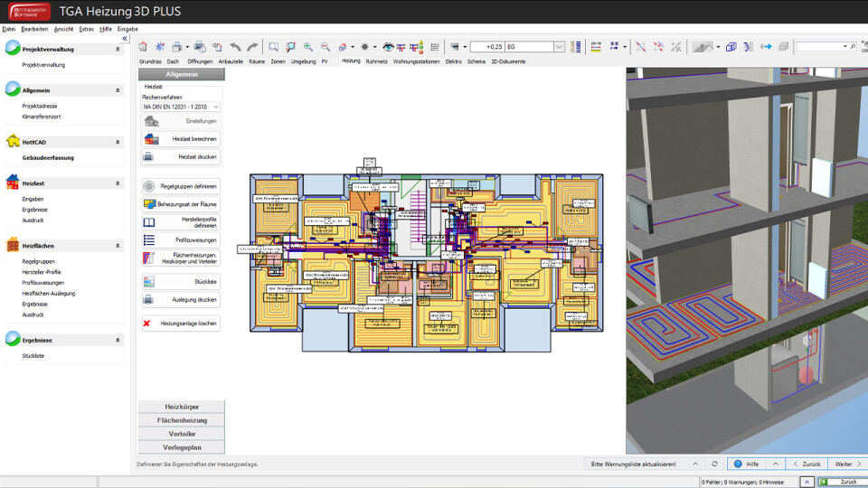
Task: Toggle the eye visibility icon
Action: point(389,46)
